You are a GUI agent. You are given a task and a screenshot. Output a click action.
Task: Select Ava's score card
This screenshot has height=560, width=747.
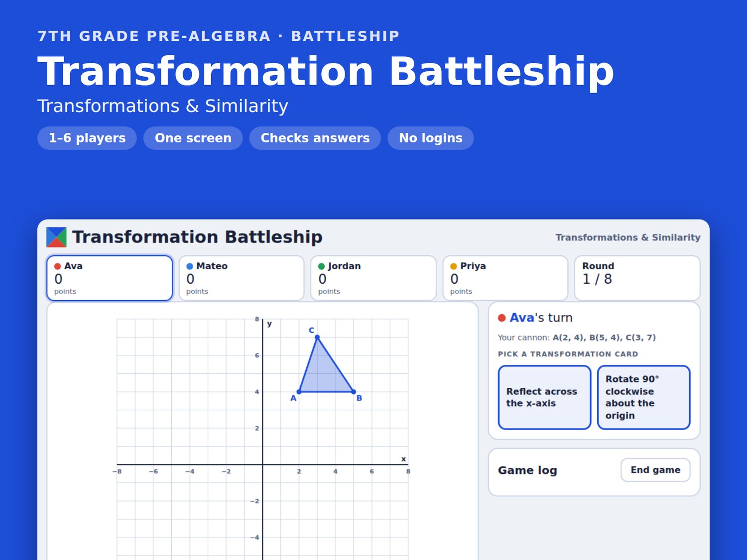110,278
